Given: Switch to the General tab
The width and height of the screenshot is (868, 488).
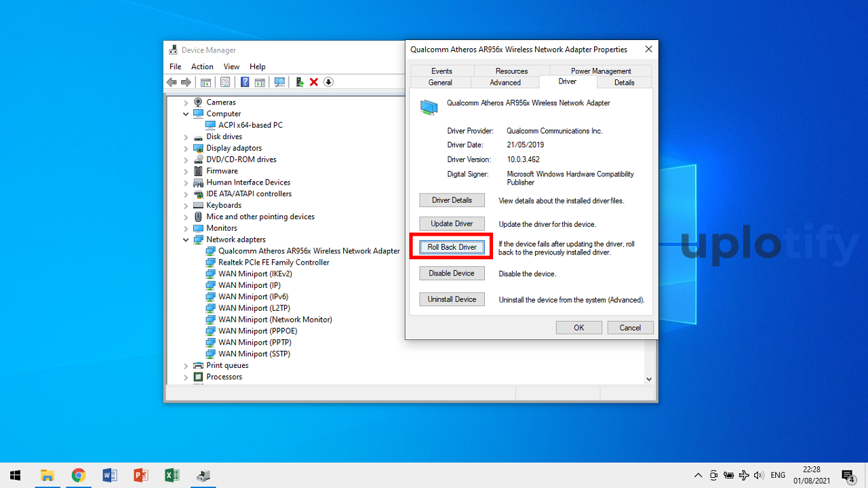Looking at the screenshot, I should 440,82.
